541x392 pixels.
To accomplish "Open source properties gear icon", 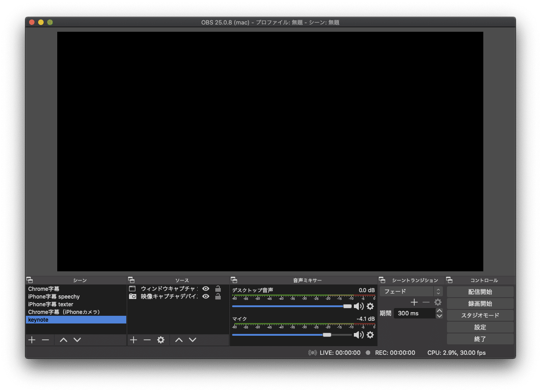I will (x=161, y=340).
